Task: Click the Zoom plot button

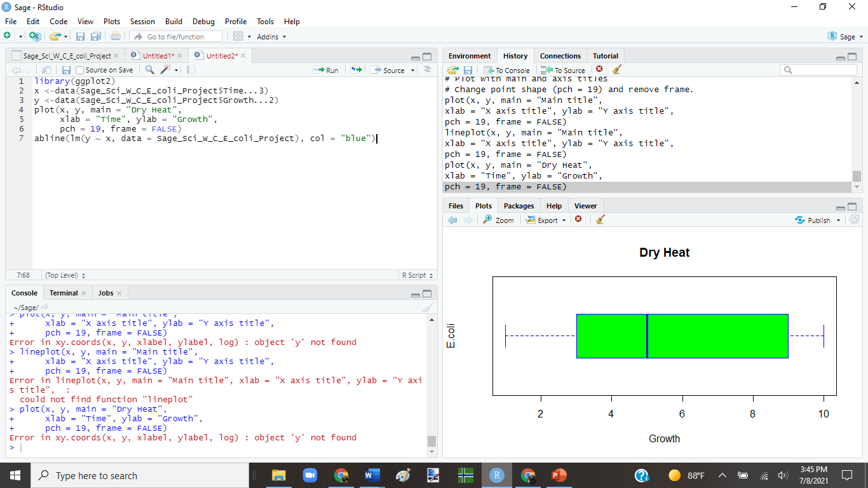Action: (x=498, y=220)
